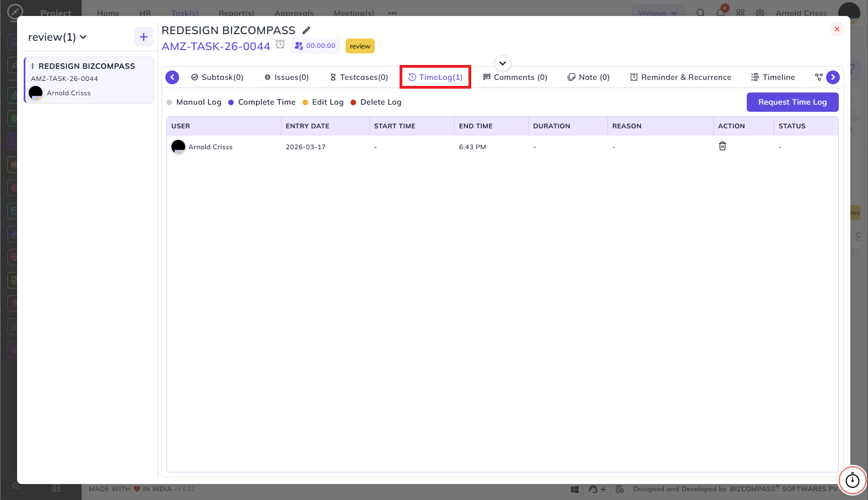The width and height of the screenshot is (868, 500).
Task: Switch to the Issues(0) tab
Action: (287, 77)
